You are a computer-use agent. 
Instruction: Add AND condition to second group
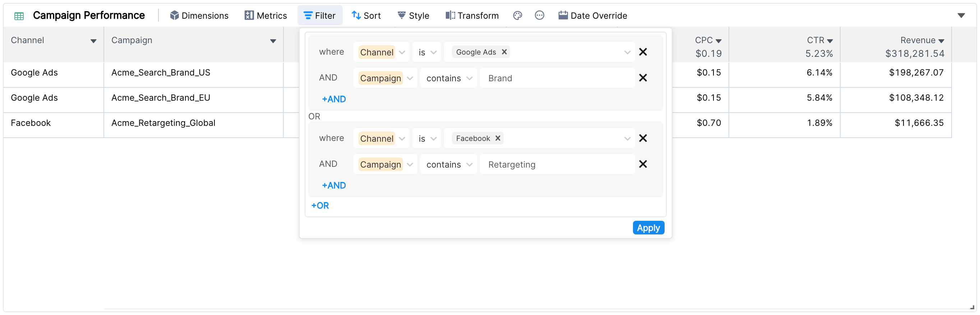pos(334,186)
